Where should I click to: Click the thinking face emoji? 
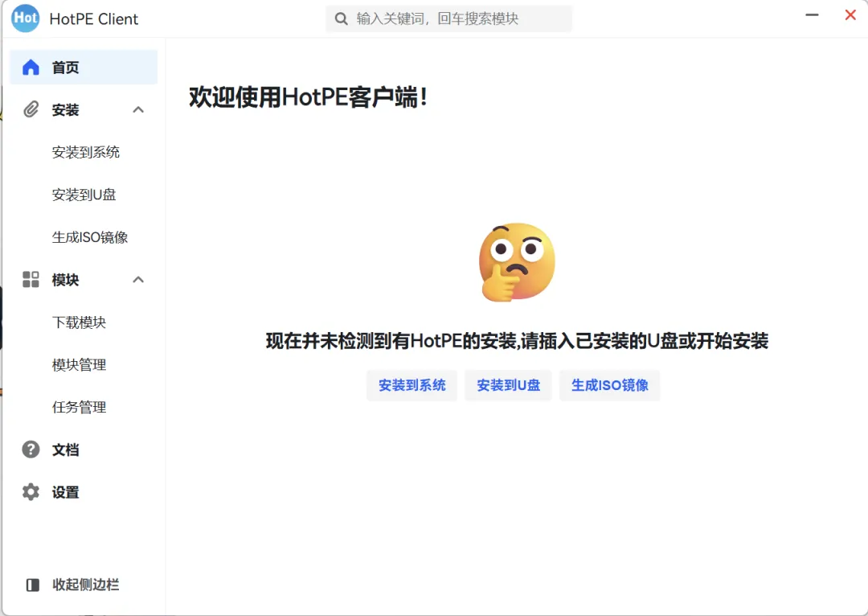pyautogui.click(x=517, y=262)
